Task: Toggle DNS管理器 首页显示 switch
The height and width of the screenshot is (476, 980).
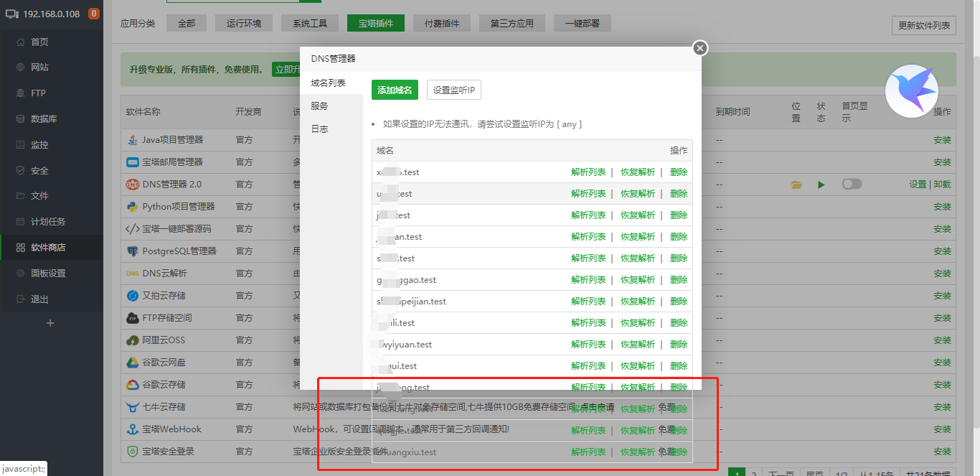Action: (x=852, y=184)
